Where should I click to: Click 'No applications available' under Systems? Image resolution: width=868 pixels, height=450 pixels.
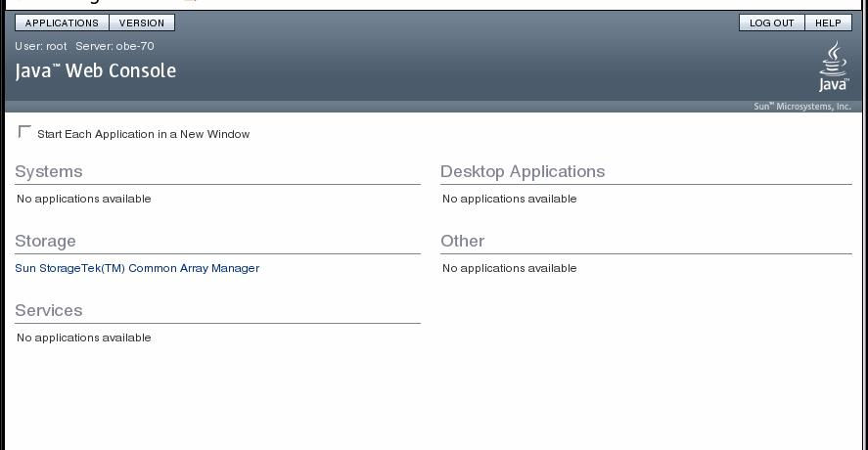(83, 199)
